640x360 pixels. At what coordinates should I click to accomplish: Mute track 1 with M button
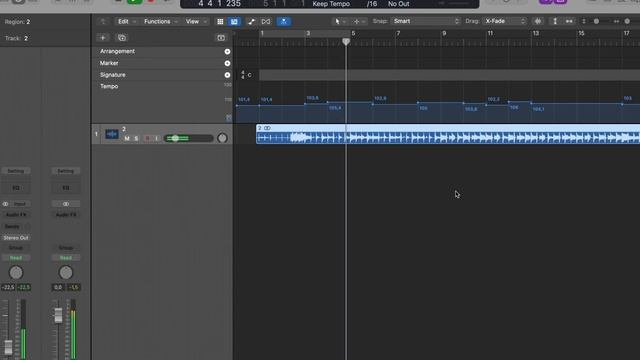click(127, 139)
